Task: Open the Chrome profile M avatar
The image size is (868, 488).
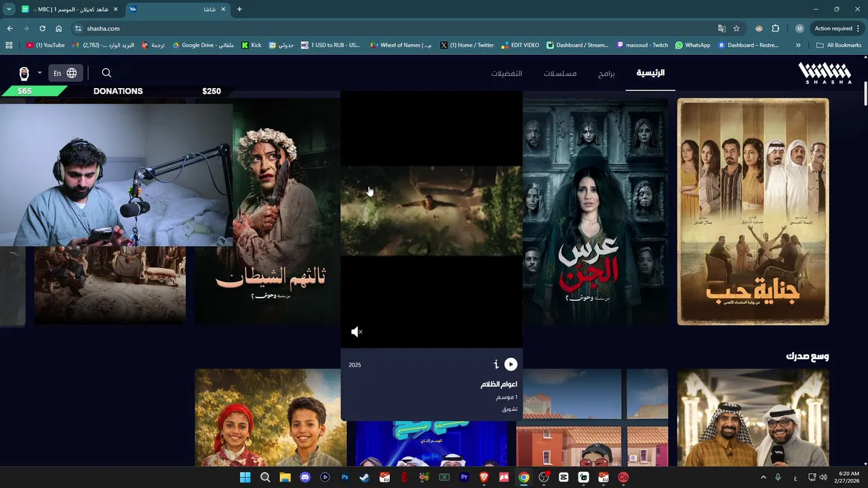Action: click(x=800, y=28)
